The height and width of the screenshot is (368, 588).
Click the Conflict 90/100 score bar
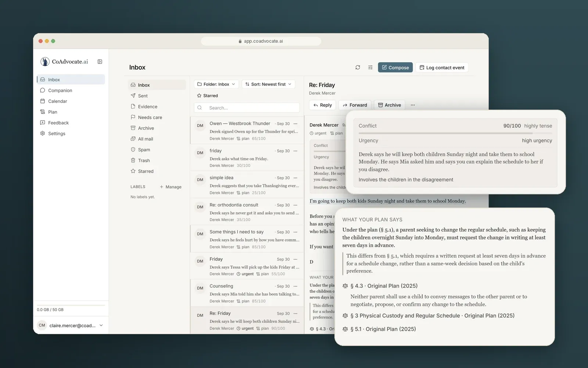455,133
